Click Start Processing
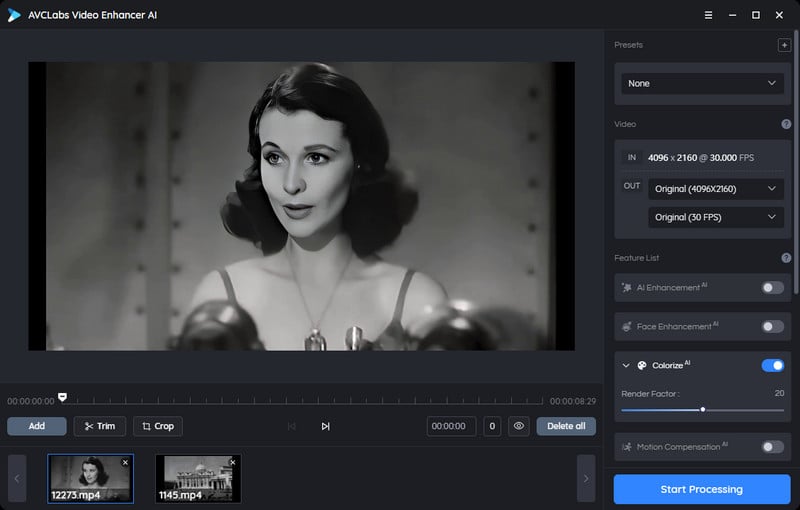Image resolution: width=800 pixels, height=510 pixels. tap(702, 489)
